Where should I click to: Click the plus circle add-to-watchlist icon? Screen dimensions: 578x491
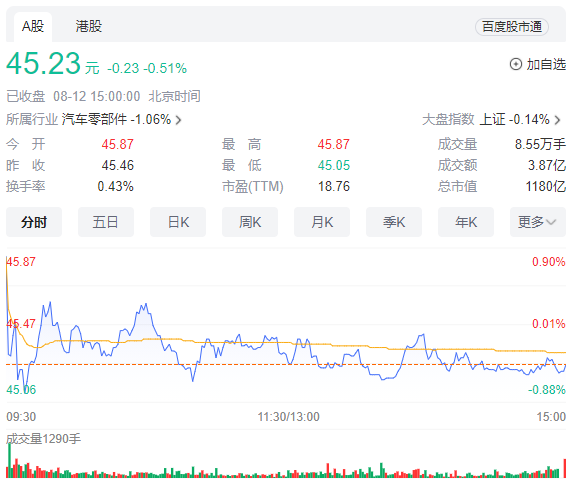pos(516,64)
